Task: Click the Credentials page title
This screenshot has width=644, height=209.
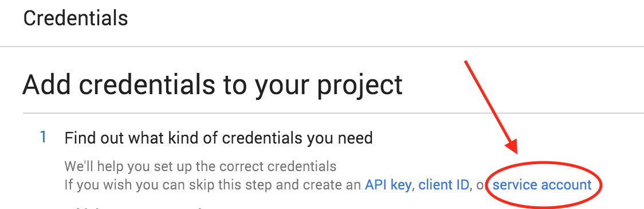Action: [x=76, y=19]
